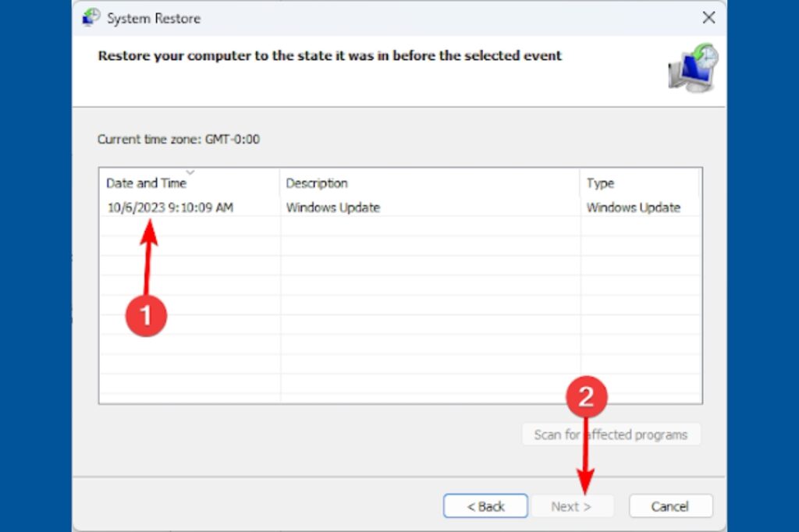
Task: Click the Windows Update entry under Type
Action: [633, 207]
